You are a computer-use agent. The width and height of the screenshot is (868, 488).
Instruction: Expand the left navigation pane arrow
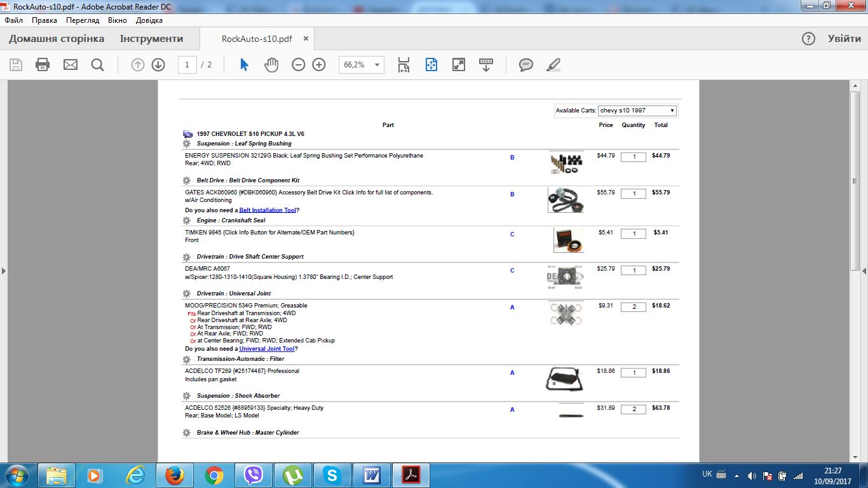pos(4,271)
